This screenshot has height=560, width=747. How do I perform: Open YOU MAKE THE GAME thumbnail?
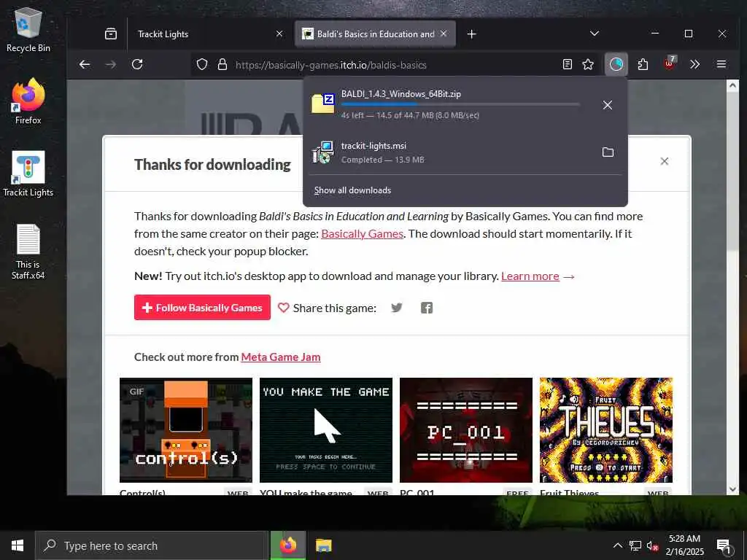326,430
